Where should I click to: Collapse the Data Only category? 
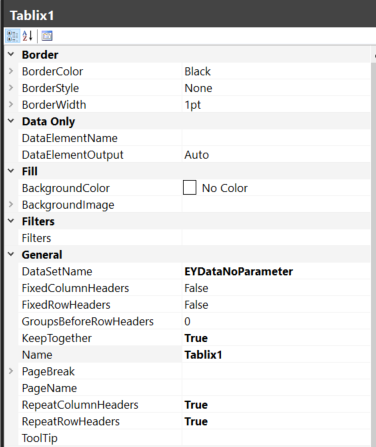[x=11, y=121]
